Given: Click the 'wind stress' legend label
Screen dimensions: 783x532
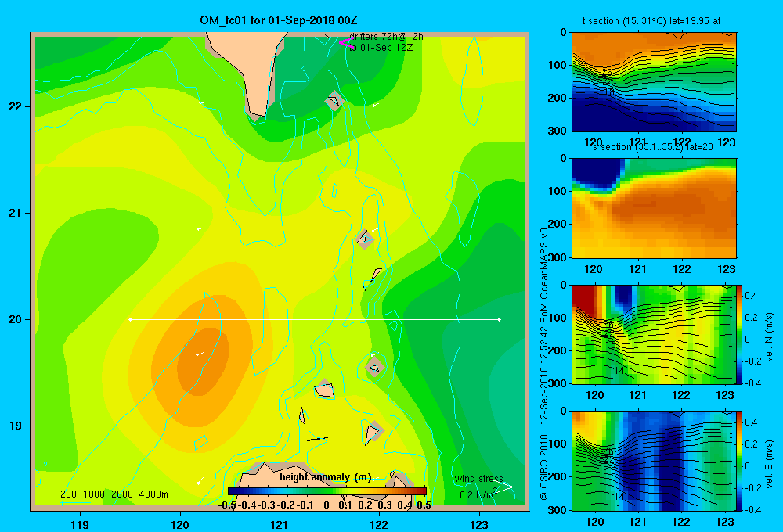Looking at the screenshot, I should click(478, 479).
